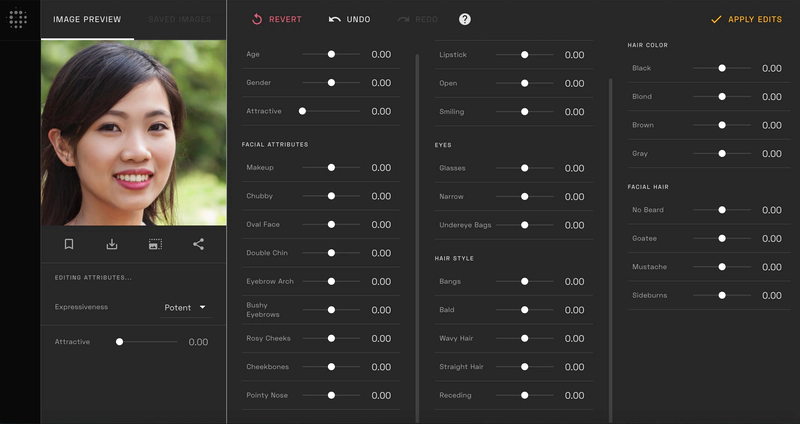Click the image compare icon below the preview

155,244
